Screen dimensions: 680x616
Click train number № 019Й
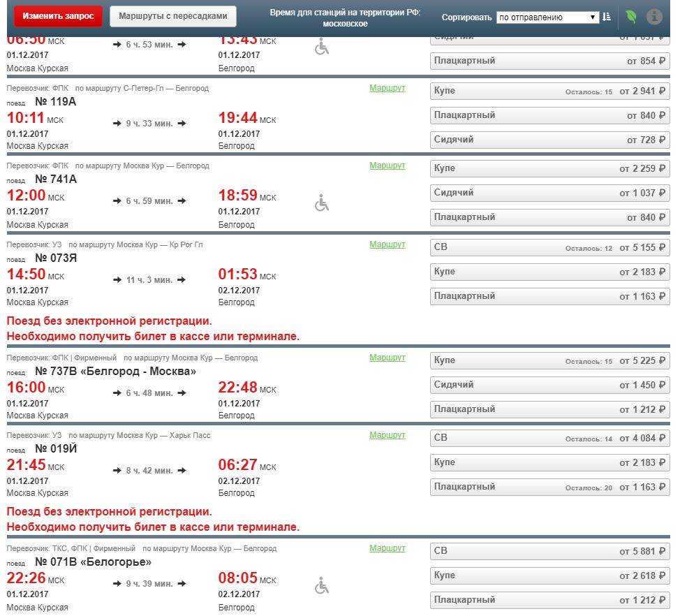(x=56, y=448)
